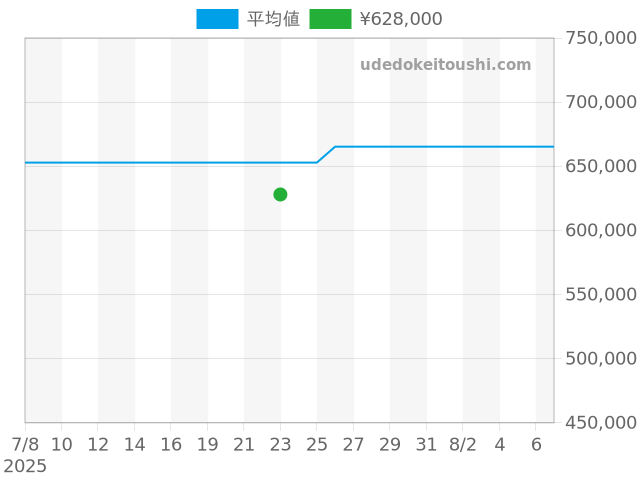
Task: Open the udedokeitoushi.com watermark link
Action: (x=446, y=65)
